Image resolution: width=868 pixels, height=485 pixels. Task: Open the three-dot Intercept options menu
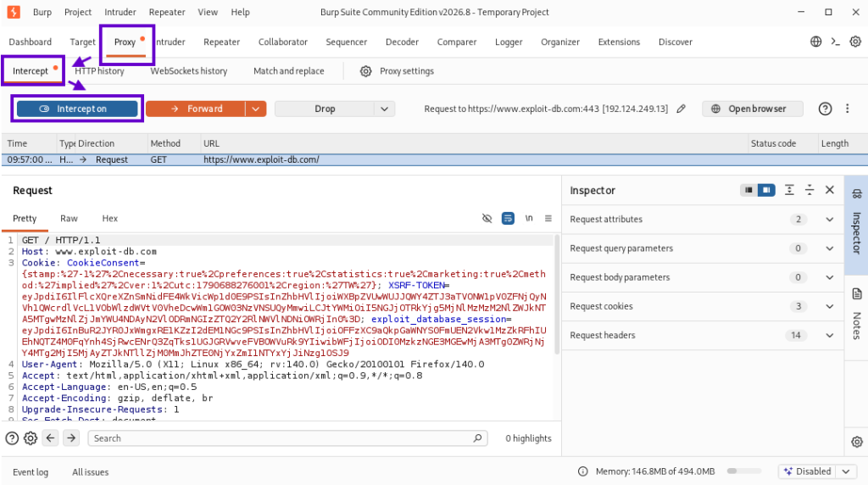click(x=847, y=109)
